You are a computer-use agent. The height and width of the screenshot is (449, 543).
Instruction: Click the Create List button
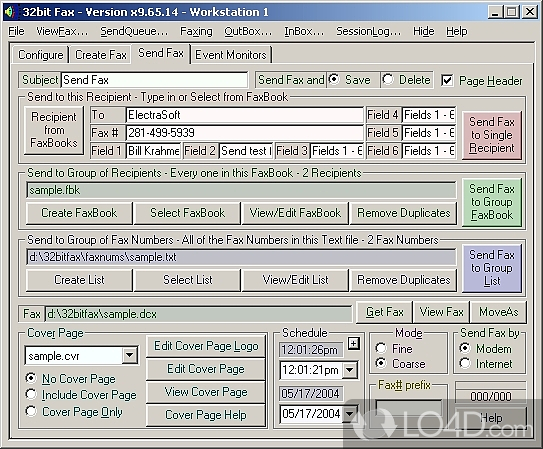79,280
